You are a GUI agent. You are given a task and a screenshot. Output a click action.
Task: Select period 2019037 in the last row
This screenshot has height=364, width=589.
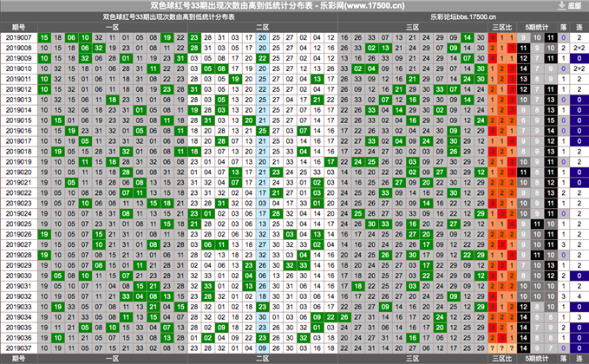(x=18, y=348)
